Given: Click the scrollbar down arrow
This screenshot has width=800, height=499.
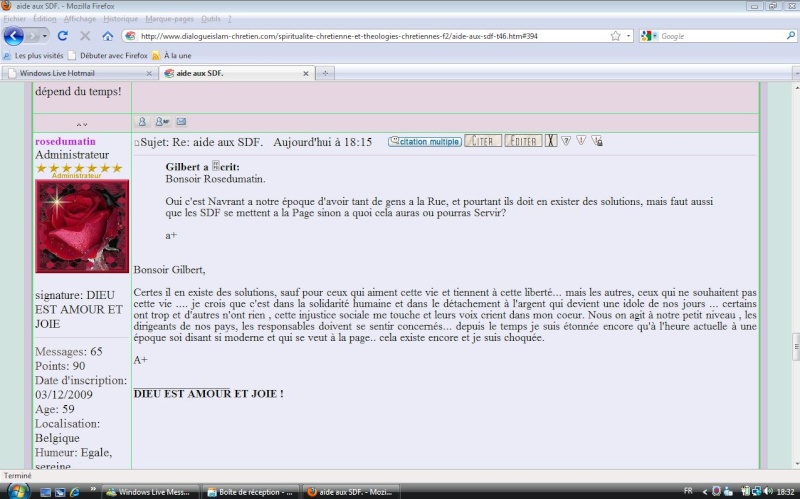Looking at the screenshot, I should (x=796, y=464).
